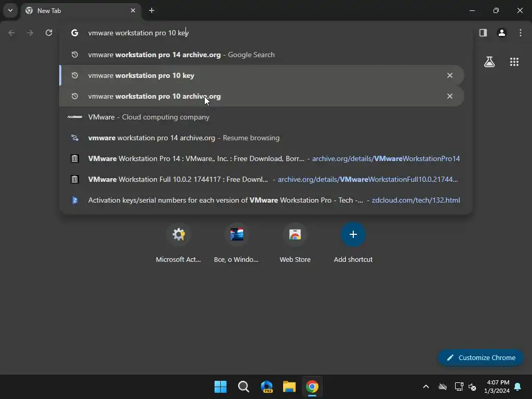This screenshot has height=399, width=532.
Task: Remove 'vmware workstation pro 10 key' suggestion
Action: tap(449, 75)
